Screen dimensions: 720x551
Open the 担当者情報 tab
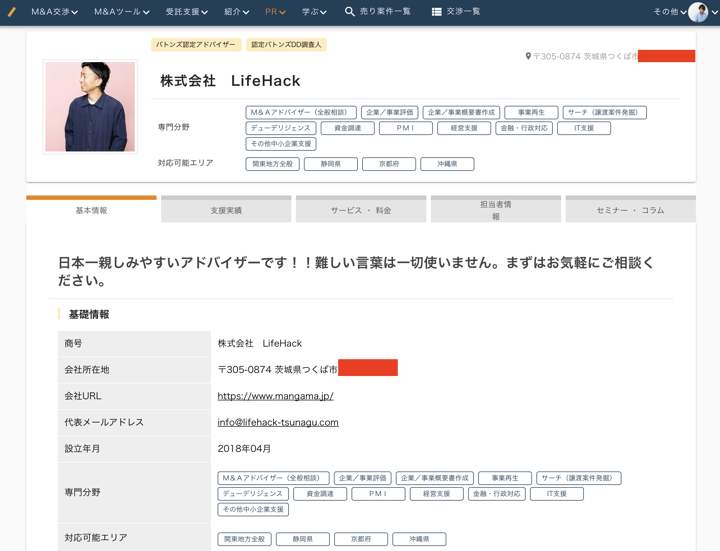496,210
